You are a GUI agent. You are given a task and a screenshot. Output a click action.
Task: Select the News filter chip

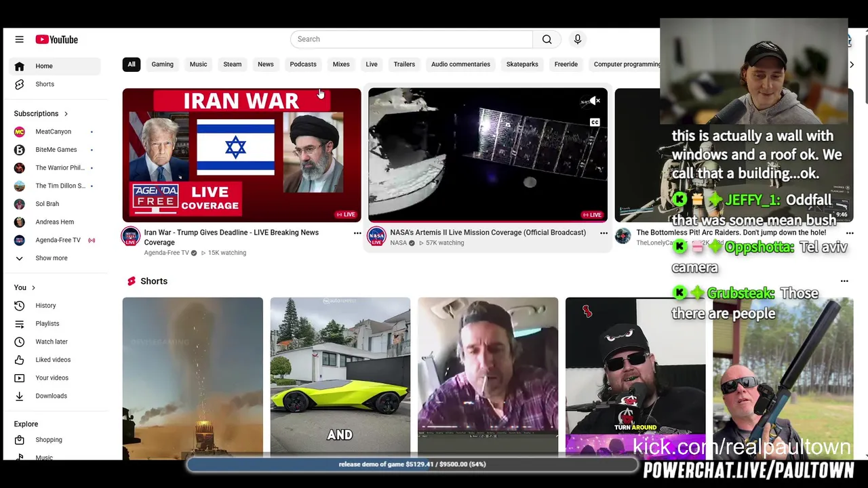[x=266, y=64]
